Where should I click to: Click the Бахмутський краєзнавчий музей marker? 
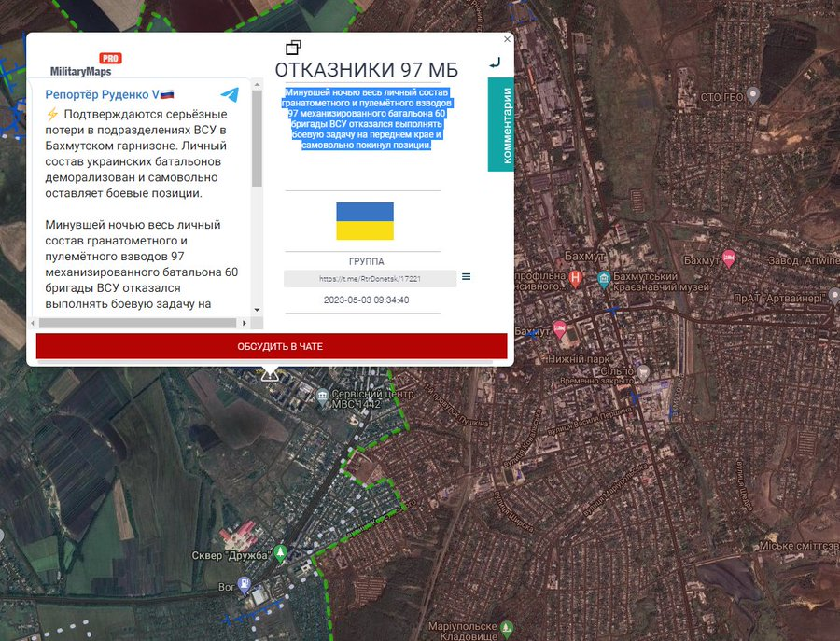pos(604,278)
